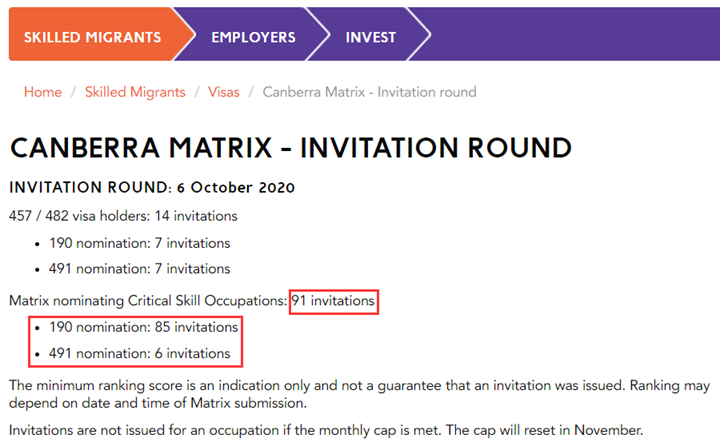Screen dimensions: 720x442
Task: Click 'Matrix nominating Critical Skill Occupations' text
Action: tap(147, 300)
